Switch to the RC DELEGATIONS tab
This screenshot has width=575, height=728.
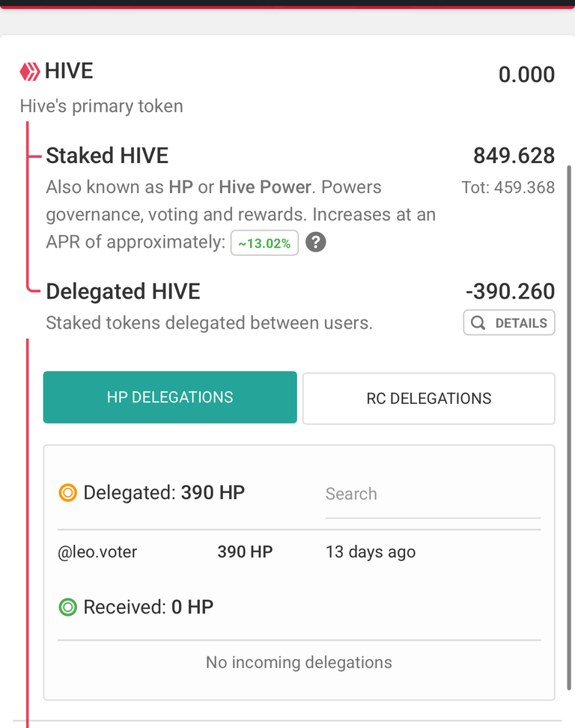pos(429,398)
